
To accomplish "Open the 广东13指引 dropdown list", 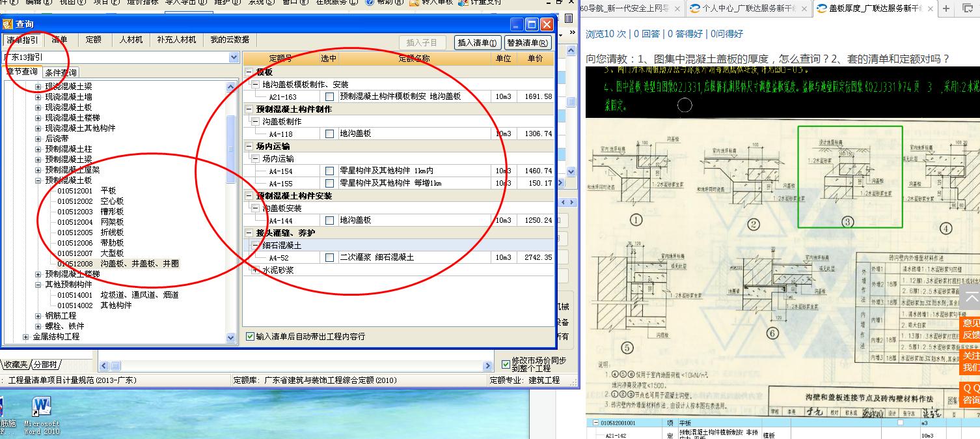I will tap(234, 57).
